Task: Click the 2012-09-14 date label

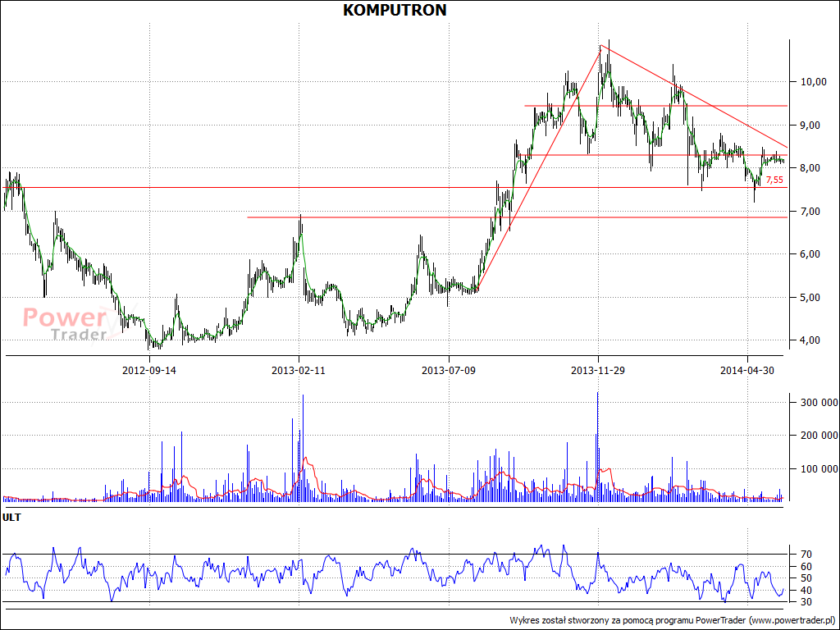Action: click(149, 370)
